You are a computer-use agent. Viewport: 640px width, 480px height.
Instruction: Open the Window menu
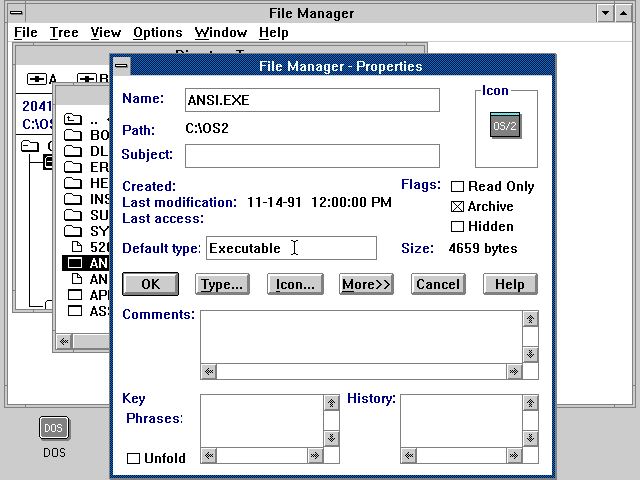click(221, 33)
